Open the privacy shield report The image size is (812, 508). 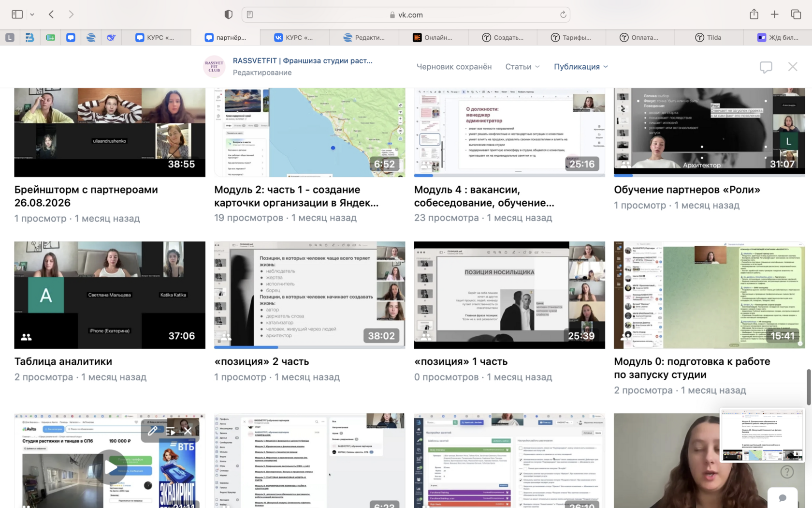[x=229, y=15]
